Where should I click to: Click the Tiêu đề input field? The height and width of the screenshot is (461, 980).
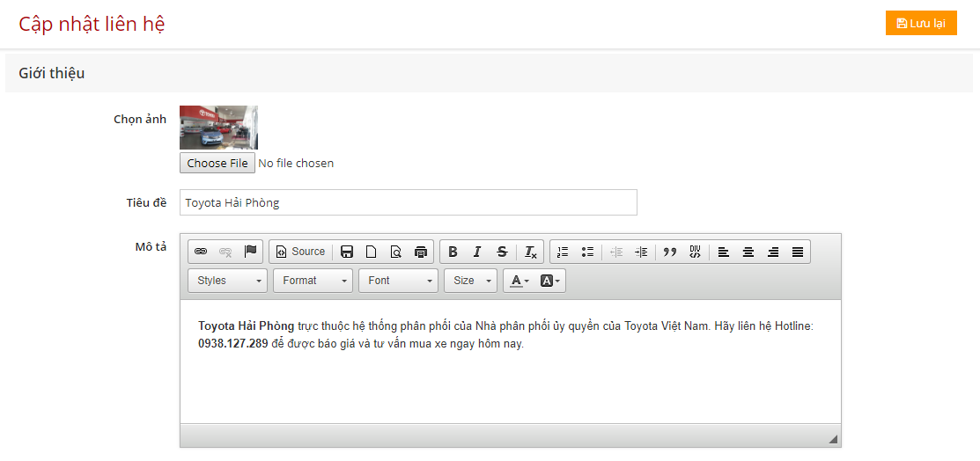(409, 202)
